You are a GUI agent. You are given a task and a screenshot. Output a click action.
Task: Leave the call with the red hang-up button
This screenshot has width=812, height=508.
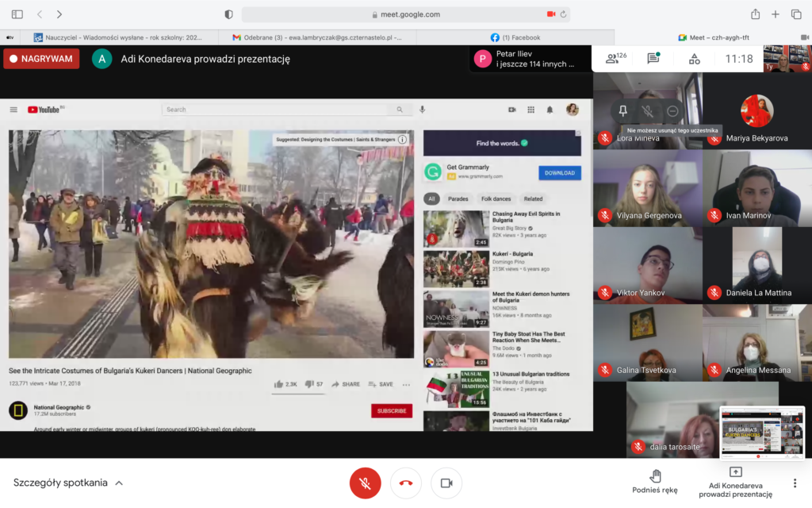point(406,483)
